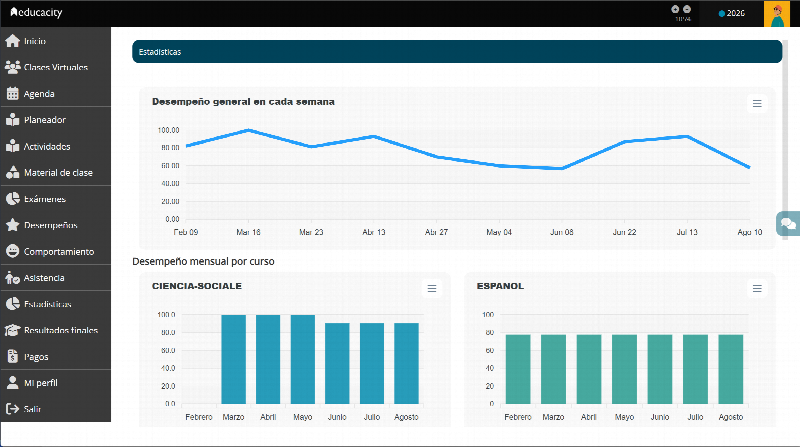Open Material de clase menu item
This screenshot has width=800, height=447.
tap(56, 172)
